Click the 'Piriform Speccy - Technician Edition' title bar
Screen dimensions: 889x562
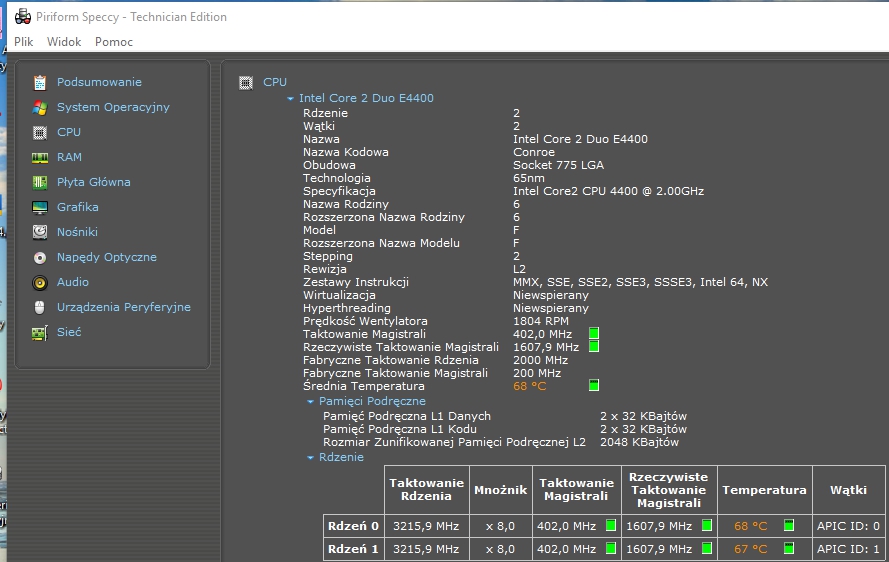[132, 17]
